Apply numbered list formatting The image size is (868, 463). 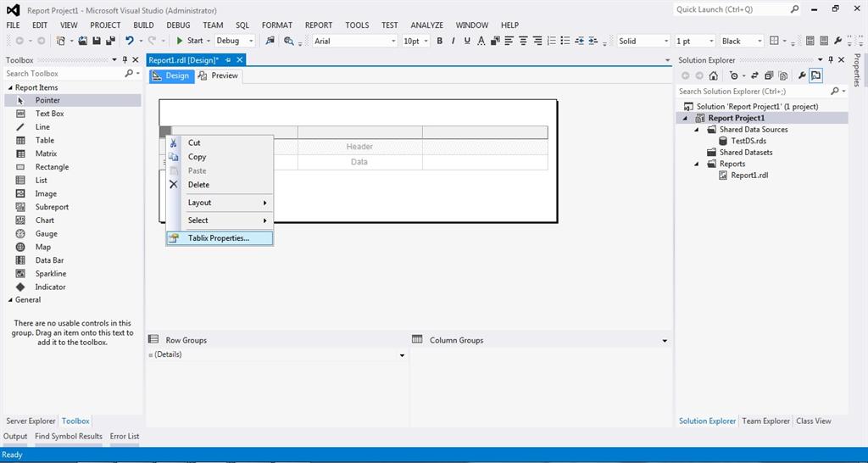551,41
